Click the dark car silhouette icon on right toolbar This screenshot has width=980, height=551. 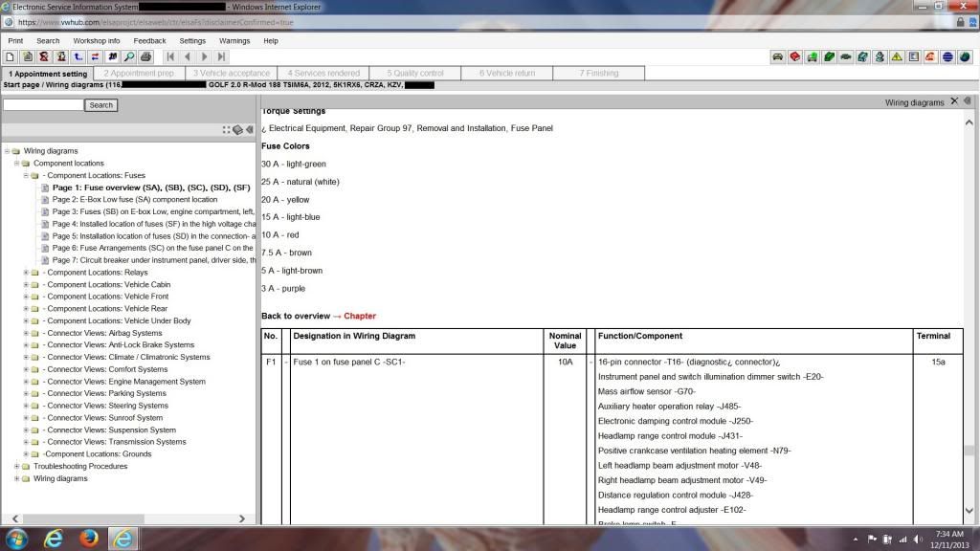846,56
